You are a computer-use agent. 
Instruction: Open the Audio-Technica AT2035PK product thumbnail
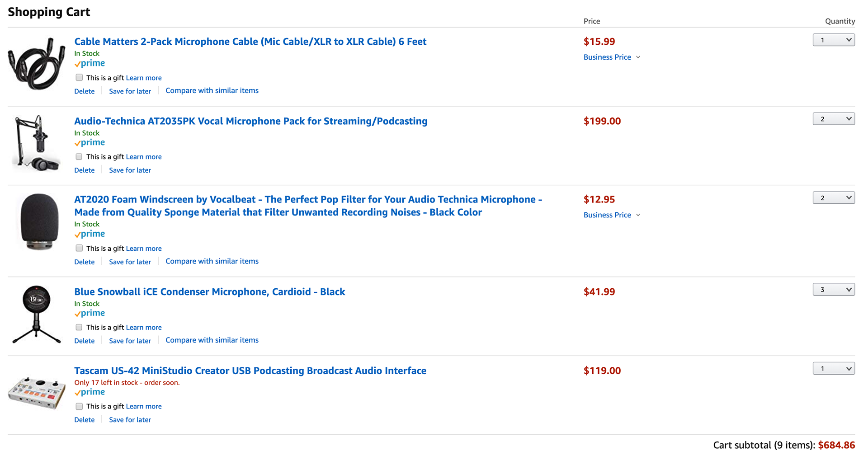point(37,143)
